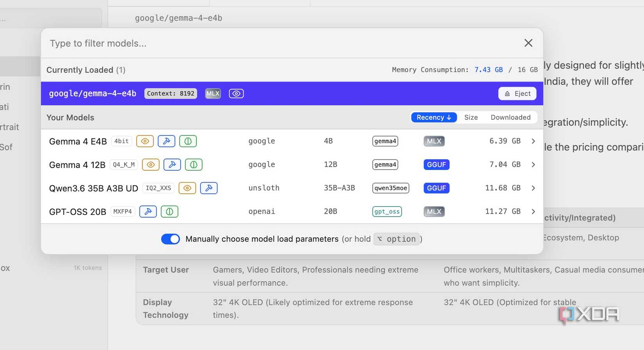Click the Q4_K_M quantization badge
Viewport: 644px width, 350px height.
coord(124,164)
